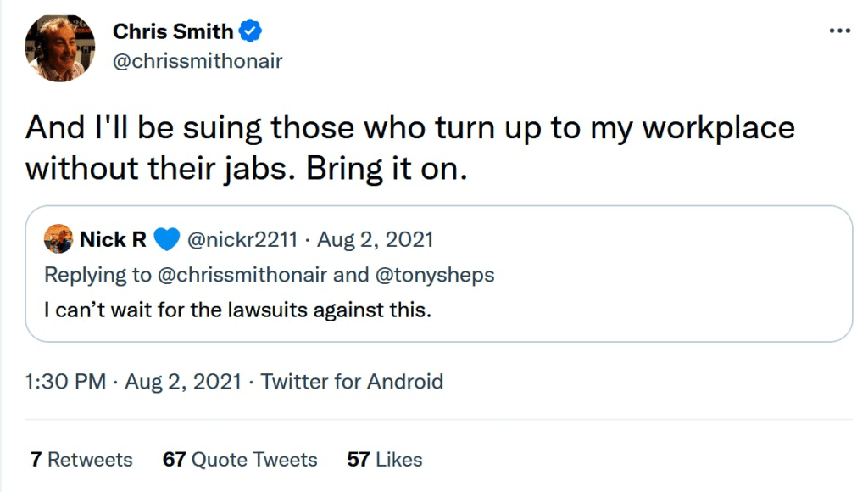Click the blue heart next to Nick R
This screenshot has height=492, width=868.
[167, 240]
